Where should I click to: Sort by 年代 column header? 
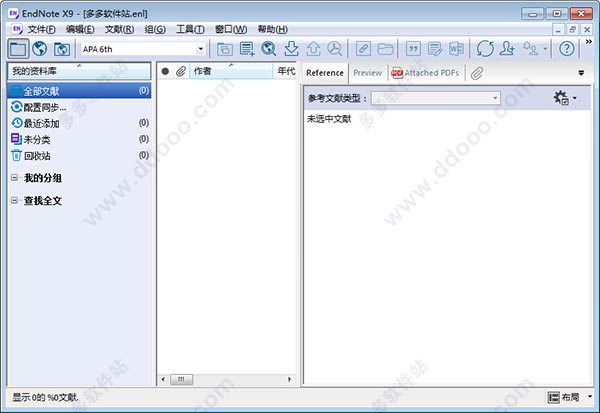click(285, 71)
